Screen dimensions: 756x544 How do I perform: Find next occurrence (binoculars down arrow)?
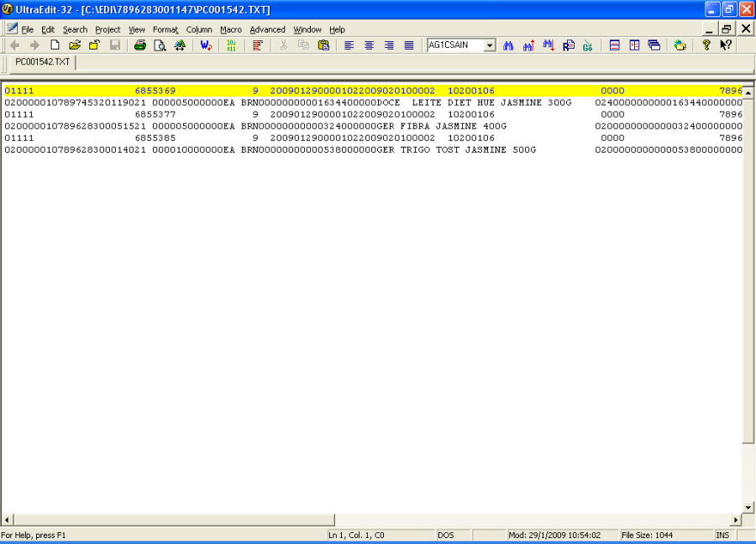click(549, 45)
